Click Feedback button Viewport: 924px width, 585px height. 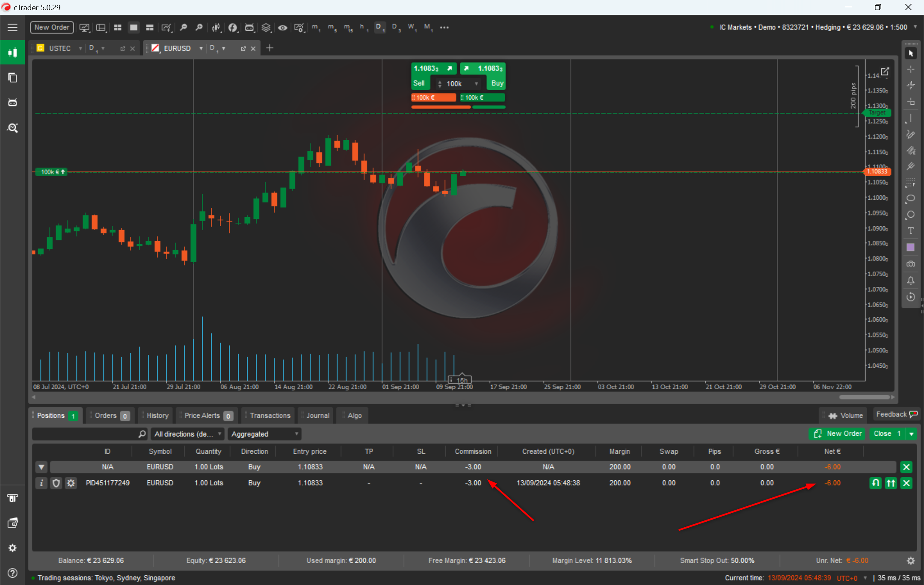[x=896, y=414]
